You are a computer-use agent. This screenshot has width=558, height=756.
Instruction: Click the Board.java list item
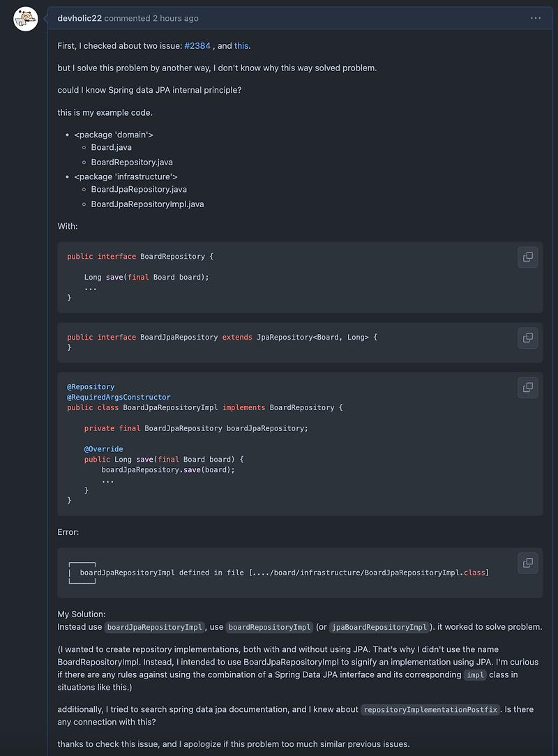[112, 148]
